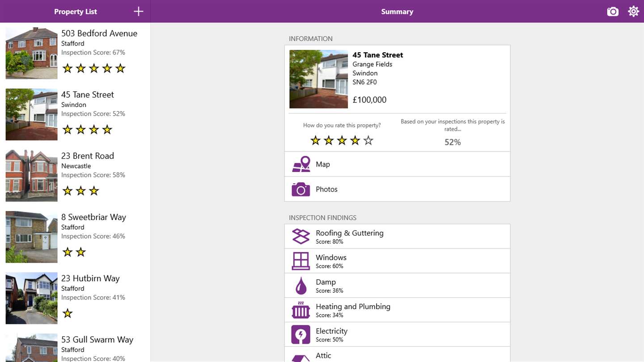Click the Property List header title

76,12
